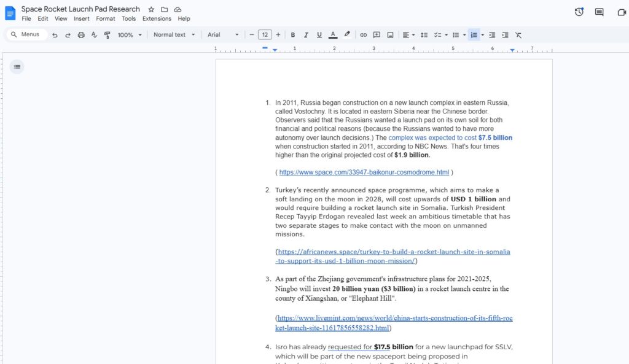Open the File menu

coord(26,18)
